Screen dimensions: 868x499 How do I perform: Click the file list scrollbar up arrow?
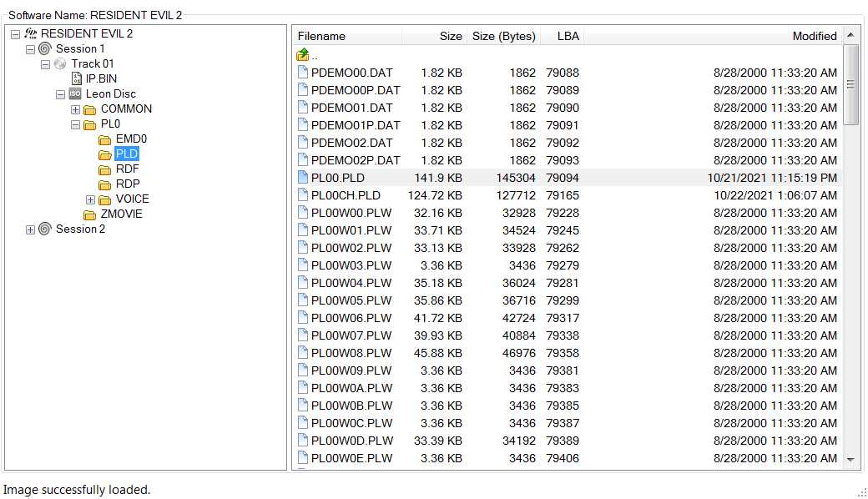[x=850, y=35]
